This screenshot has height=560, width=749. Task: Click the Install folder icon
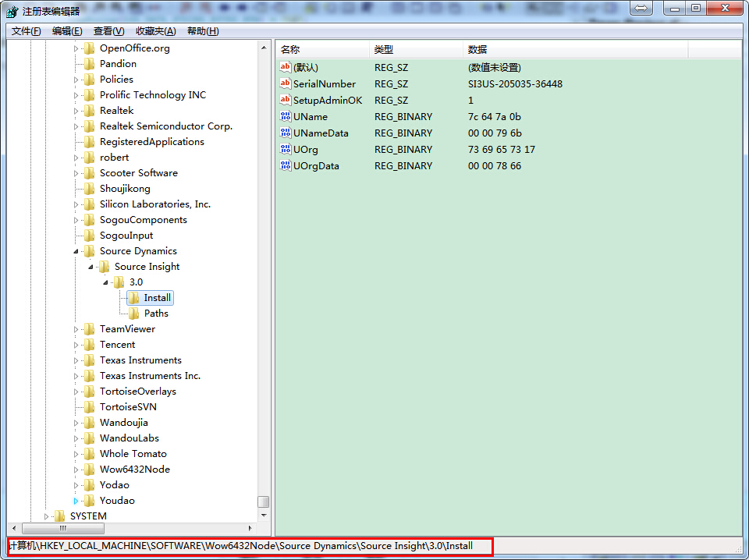pos(133,298)
